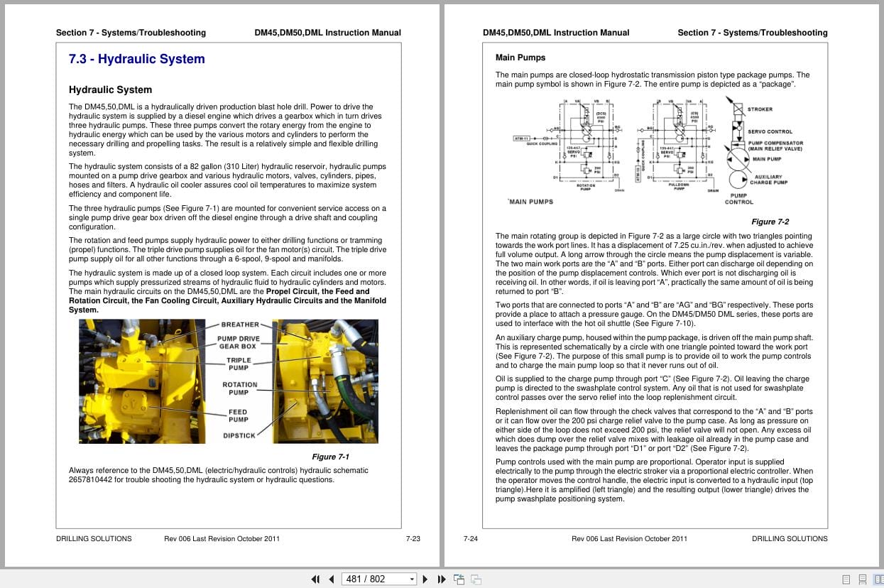Viewport: 884px width, 588px height.
Task: Click the "AUXILIARY CHARGE PUMP" label
Action: point(770,180)
